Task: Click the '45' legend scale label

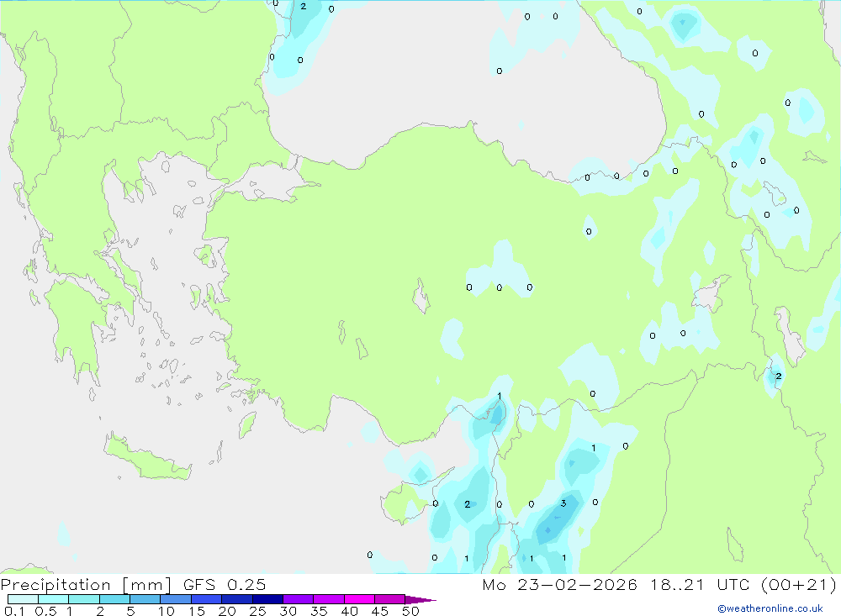Action: 380,611
